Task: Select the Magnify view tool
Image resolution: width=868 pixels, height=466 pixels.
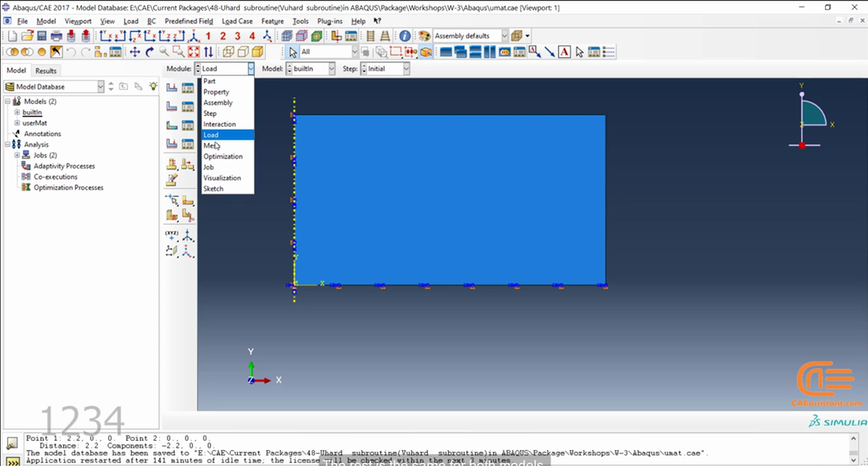Action: point(164,52)
